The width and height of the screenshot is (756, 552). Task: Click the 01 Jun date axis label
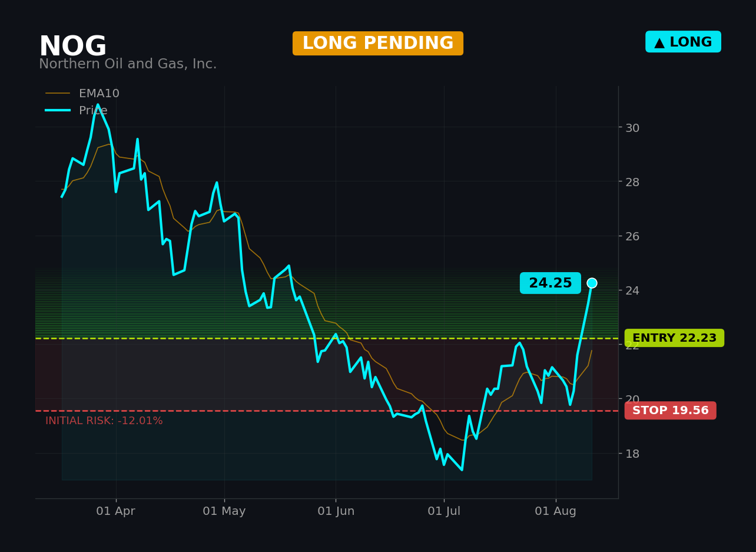coord(336,511)
